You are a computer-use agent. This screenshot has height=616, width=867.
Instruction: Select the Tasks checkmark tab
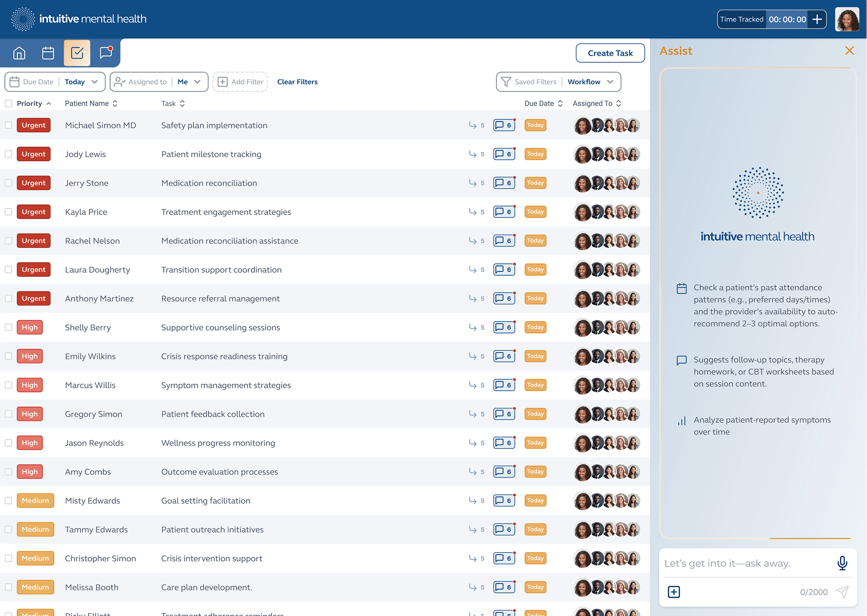77,53
